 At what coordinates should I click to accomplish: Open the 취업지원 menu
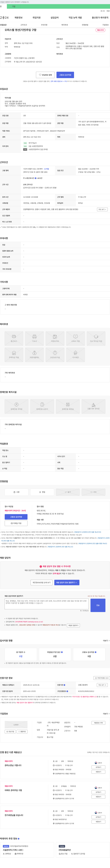[36, 17]
